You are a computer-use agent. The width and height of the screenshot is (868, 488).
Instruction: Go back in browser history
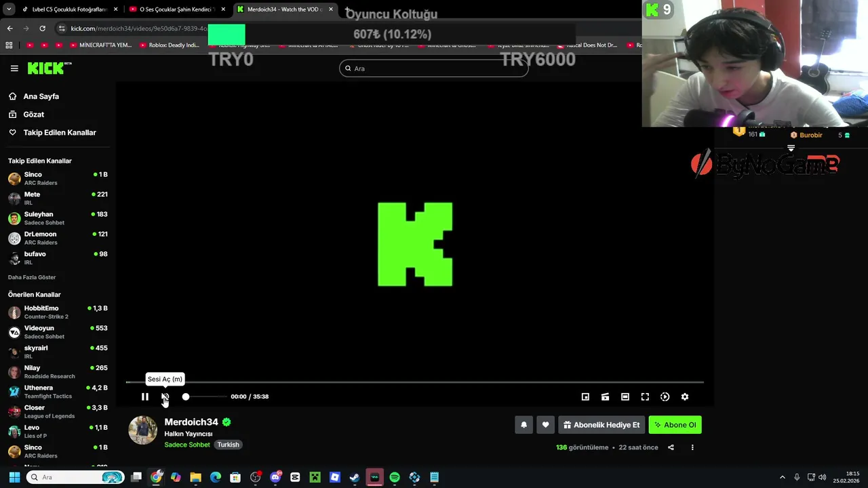tap(9, 28)
